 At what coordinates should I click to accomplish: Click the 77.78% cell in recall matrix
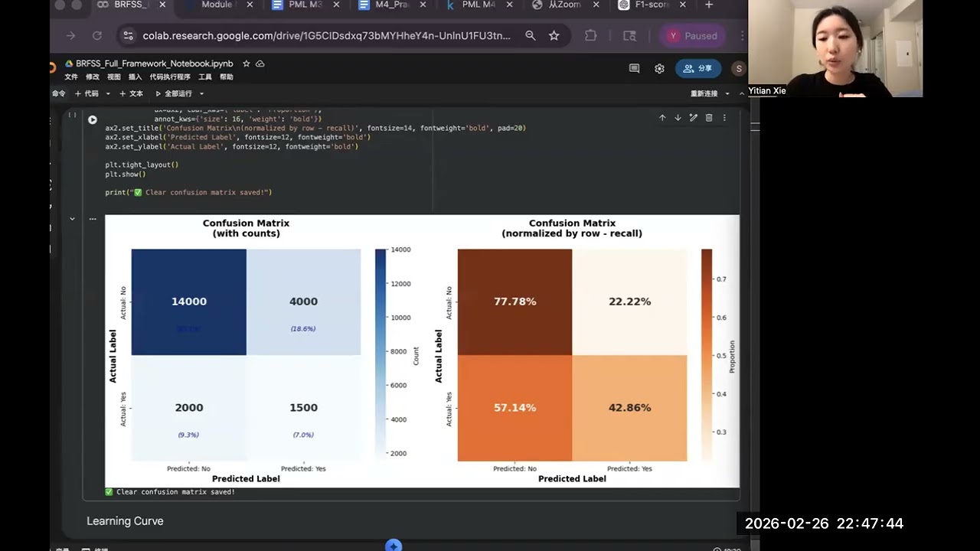515,302
